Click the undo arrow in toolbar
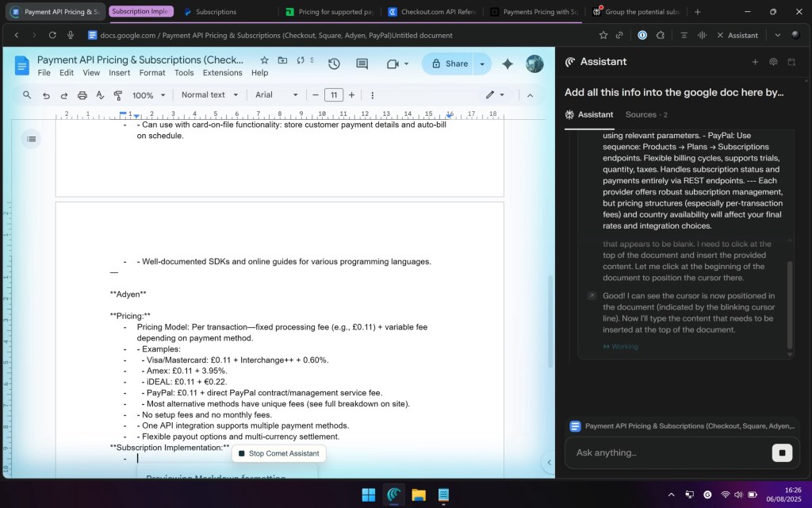The width and height of the screenshot is (812, 508). click(46, 95)
